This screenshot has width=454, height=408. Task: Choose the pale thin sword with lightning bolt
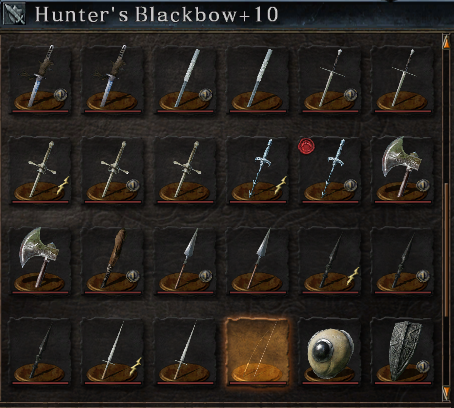[x=113, y=352]
